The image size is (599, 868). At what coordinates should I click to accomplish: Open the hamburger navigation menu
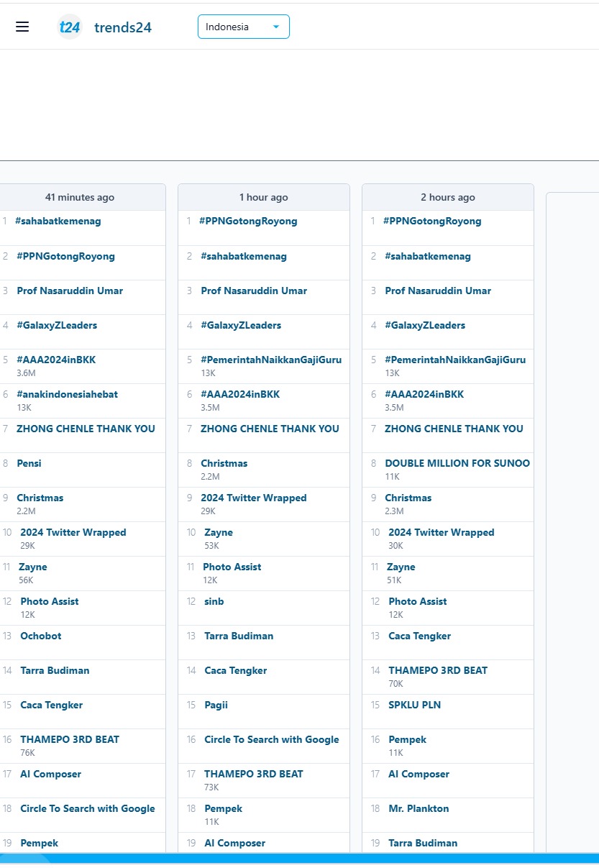[x=22, y=26]
